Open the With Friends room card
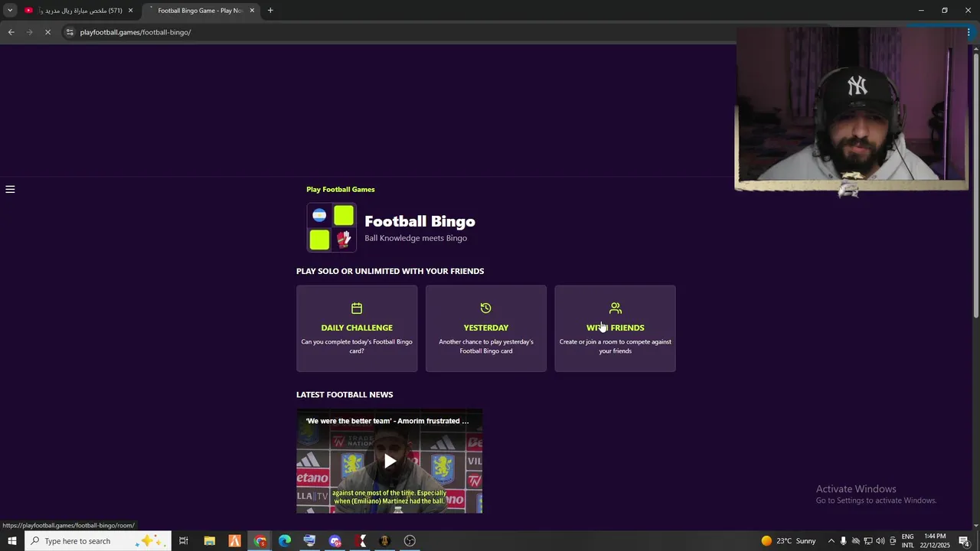Viewport: 980px width, 551px height. [615, 328]
